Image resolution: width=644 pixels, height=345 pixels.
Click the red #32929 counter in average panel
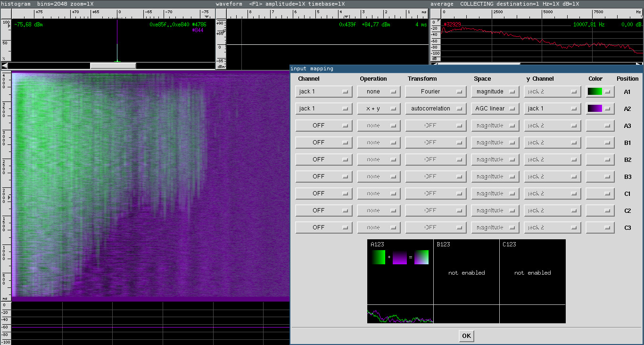453,24
